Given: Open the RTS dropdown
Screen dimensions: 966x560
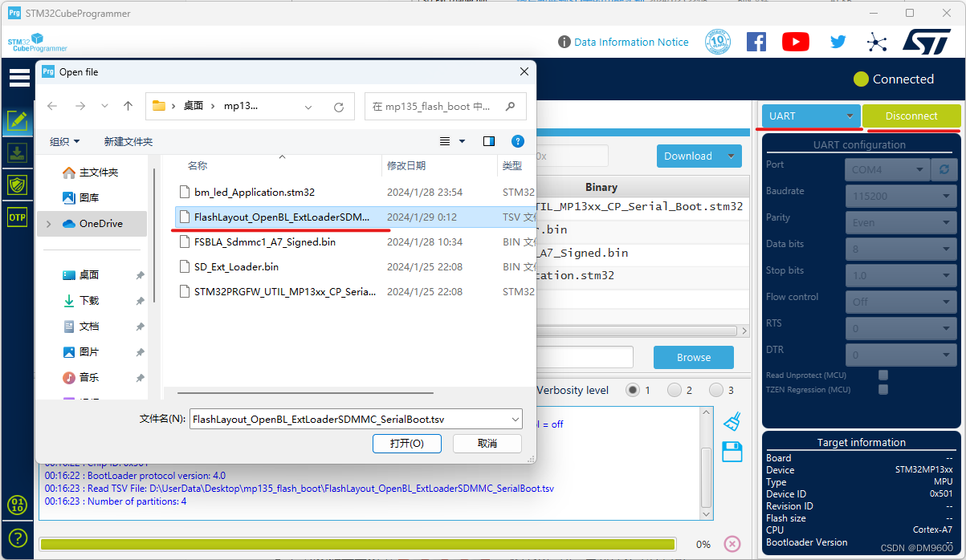Looking at the screenshot, I should [900, 328].
